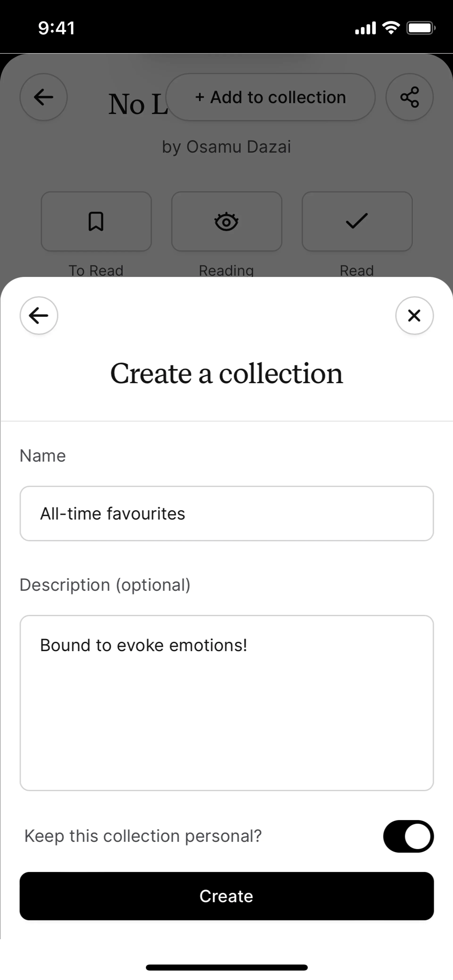Toggle the Keep this collection personal switch

point(408,836)
